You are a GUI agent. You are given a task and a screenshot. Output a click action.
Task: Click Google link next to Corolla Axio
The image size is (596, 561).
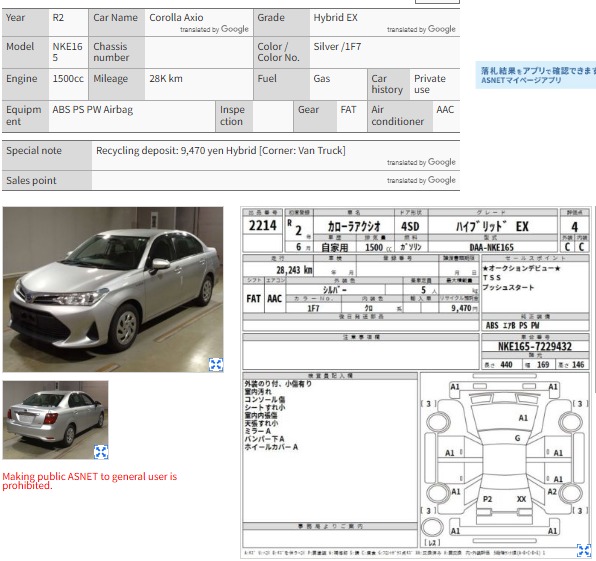[235, 29]
